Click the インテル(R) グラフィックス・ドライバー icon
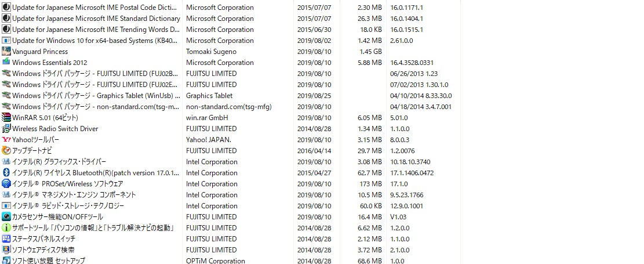This screenshot has width=644, height=264. (6, 162)
